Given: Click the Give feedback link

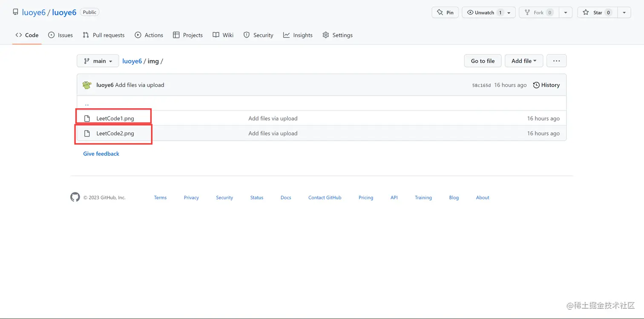Looking at the screenshot, I should [x=101, y=154].
